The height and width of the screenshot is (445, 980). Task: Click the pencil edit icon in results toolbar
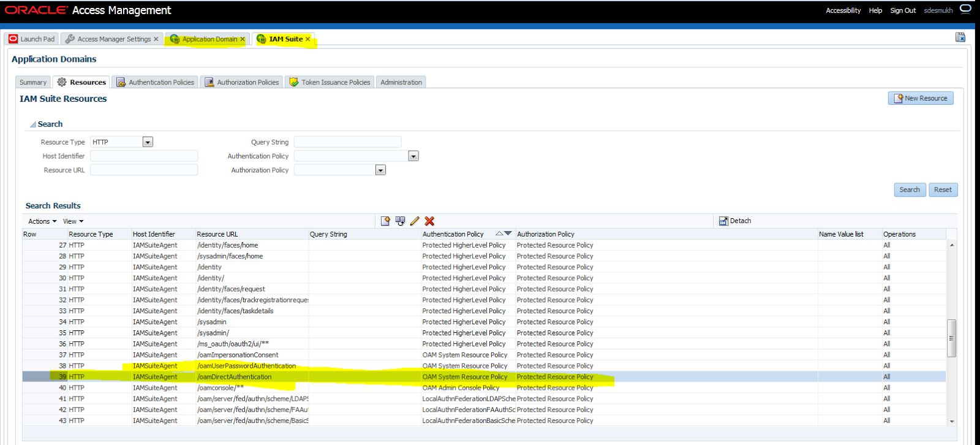tap(415, 221)
